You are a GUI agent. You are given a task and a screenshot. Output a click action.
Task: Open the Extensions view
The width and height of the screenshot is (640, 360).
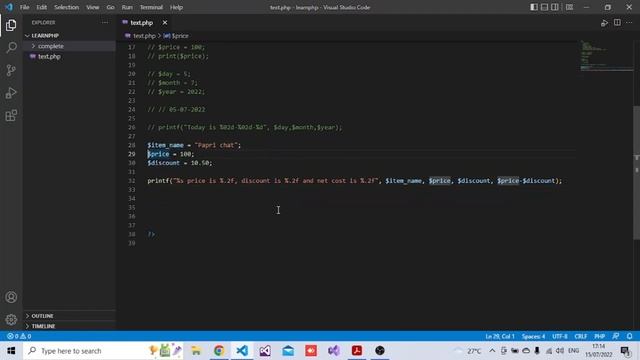(11, 116)
